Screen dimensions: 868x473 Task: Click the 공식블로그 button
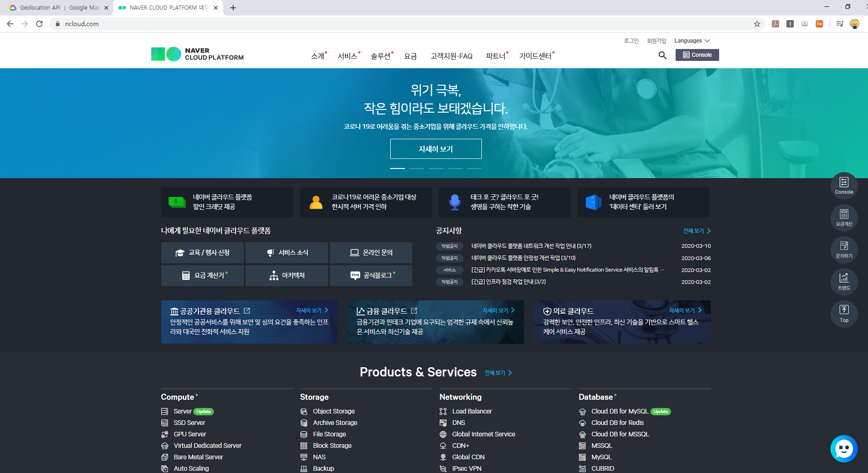point(371,276)
